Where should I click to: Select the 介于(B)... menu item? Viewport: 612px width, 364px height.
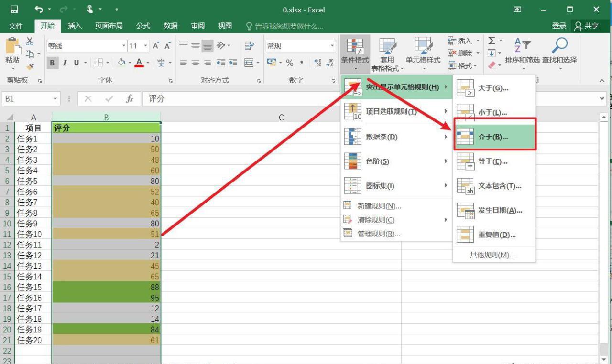pyautogui.click(x=494, y=137)
